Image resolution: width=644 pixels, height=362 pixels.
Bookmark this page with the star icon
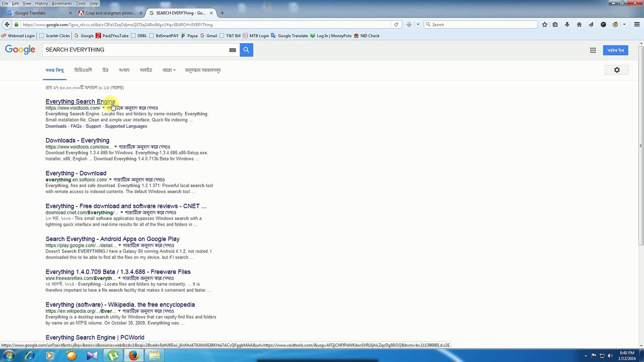pos(544,25)
